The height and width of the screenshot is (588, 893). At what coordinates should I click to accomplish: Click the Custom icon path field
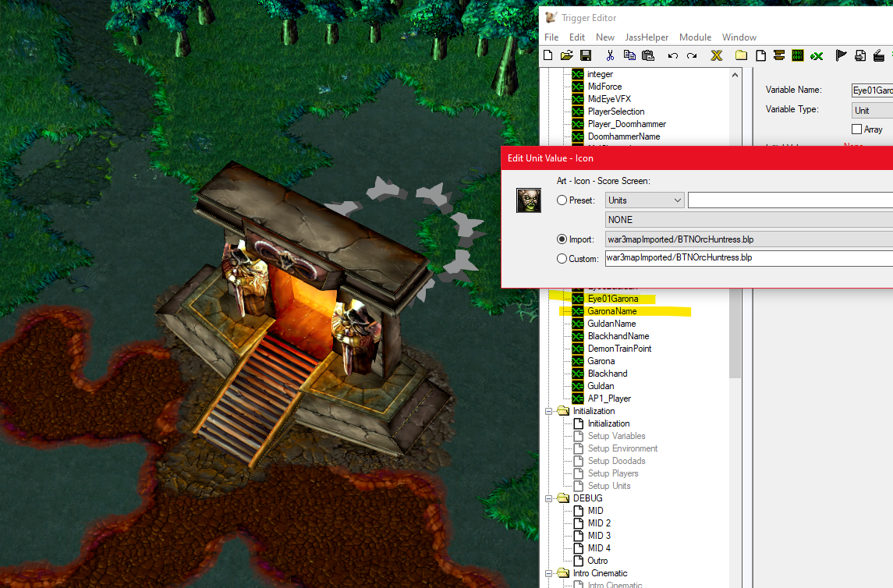(x=749, y=258)
